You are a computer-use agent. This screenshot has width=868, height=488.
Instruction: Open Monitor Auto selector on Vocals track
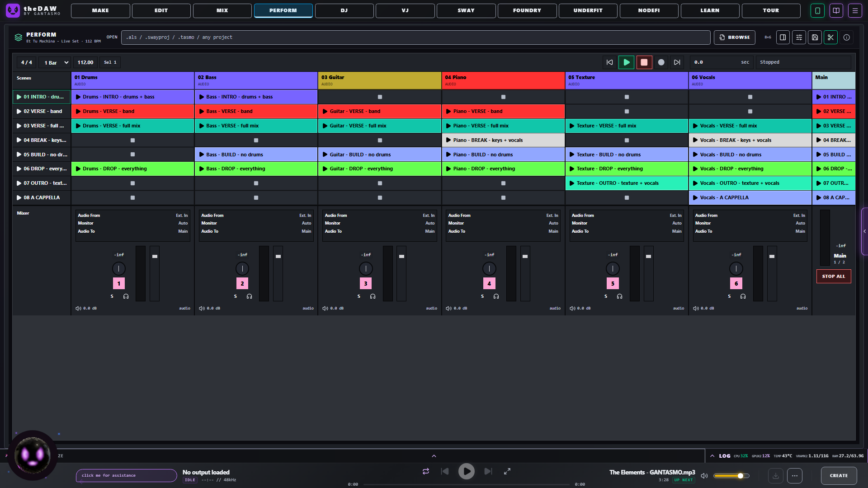(750, 223)
